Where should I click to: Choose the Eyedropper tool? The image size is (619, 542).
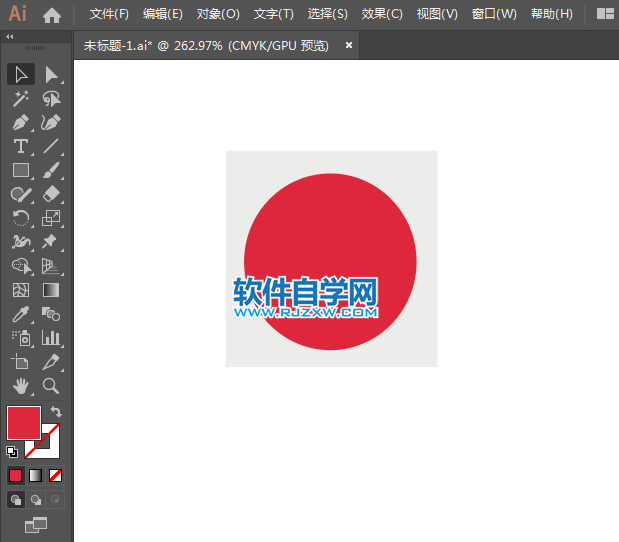(20, 314)
